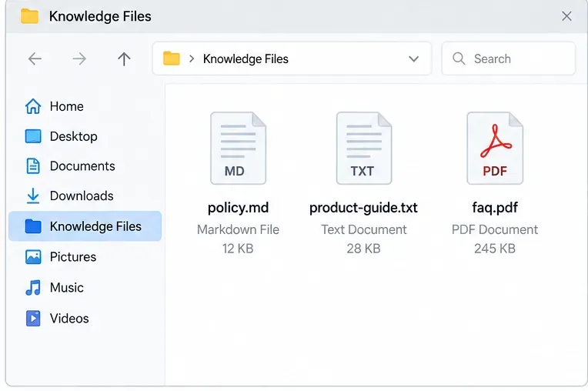Click the folder icon in the address bar

click(172, 58)
